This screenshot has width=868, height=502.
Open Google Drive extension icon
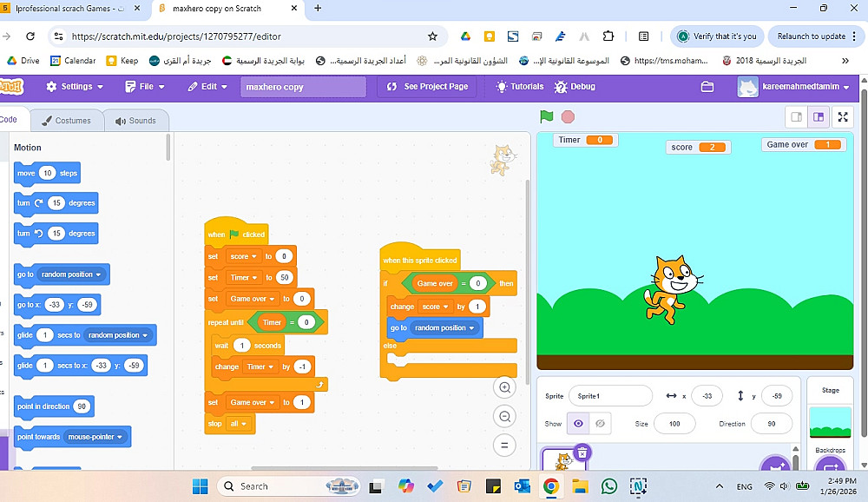[x=465, y=36]
